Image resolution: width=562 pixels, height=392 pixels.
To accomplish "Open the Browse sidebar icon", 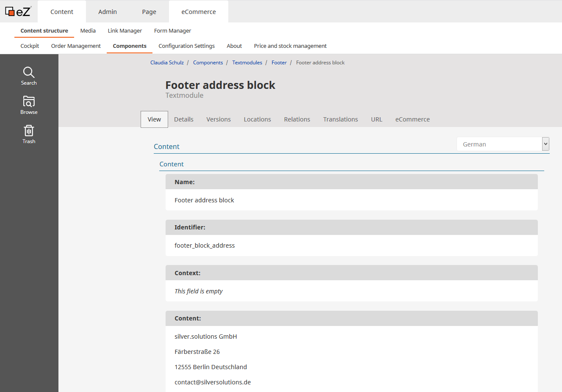I will click(x=29, y=105).
